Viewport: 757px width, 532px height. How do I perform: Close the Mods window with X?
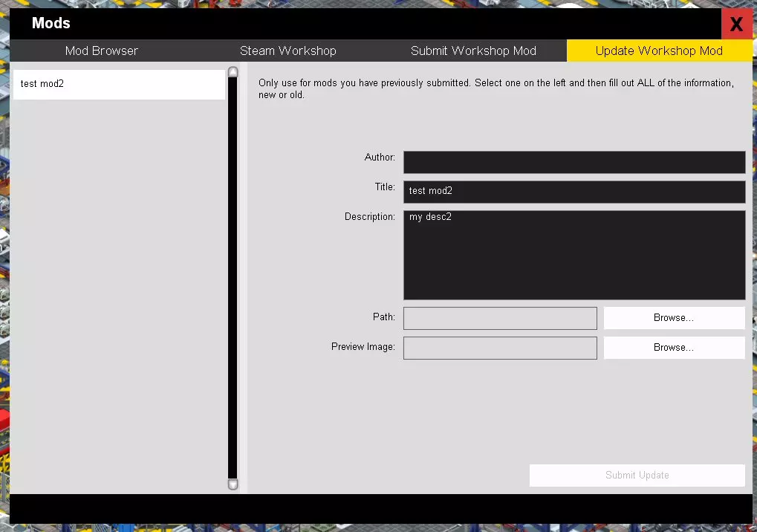pyautogui.click(x=736, y=24)
